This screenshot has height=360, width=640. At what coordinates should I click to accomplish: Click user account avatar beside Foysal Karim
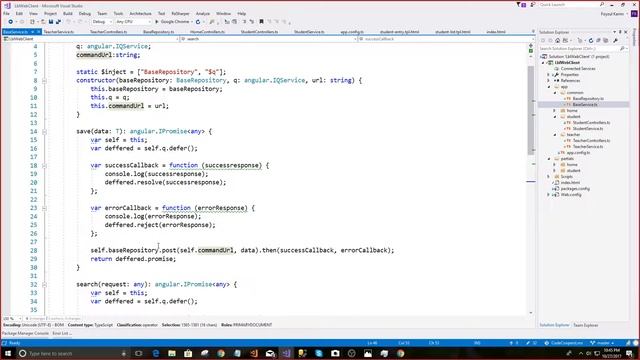(634, 13)
